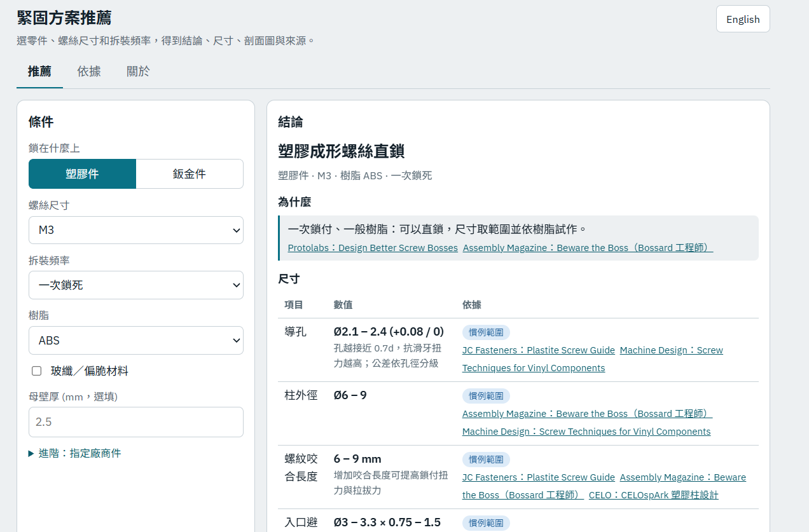Click summary line 塑膠件 · M3 · 樹脂 ABS
The width and height of the screenshot is (809, 532).
point(355,175)
